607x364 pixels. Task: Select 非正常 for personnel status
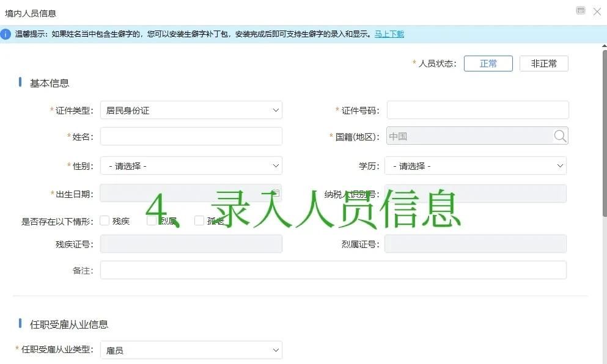click(543, 63)
